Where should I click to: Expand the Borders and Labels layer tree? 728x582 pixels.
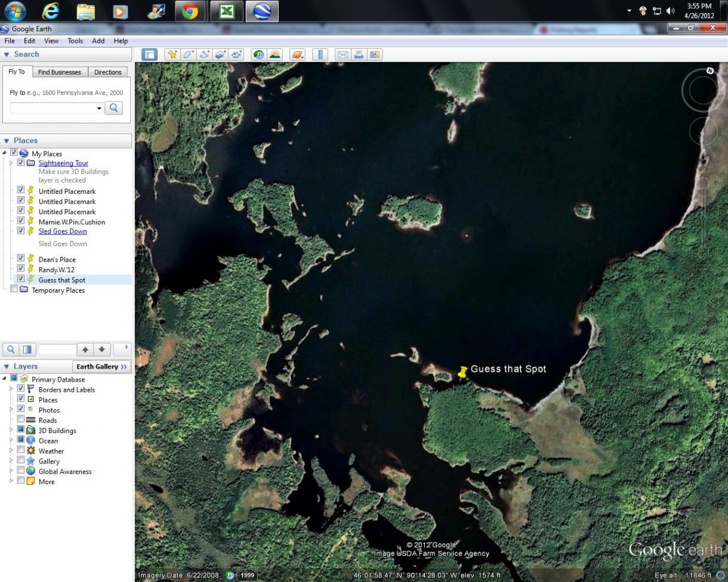pos(11,389)
